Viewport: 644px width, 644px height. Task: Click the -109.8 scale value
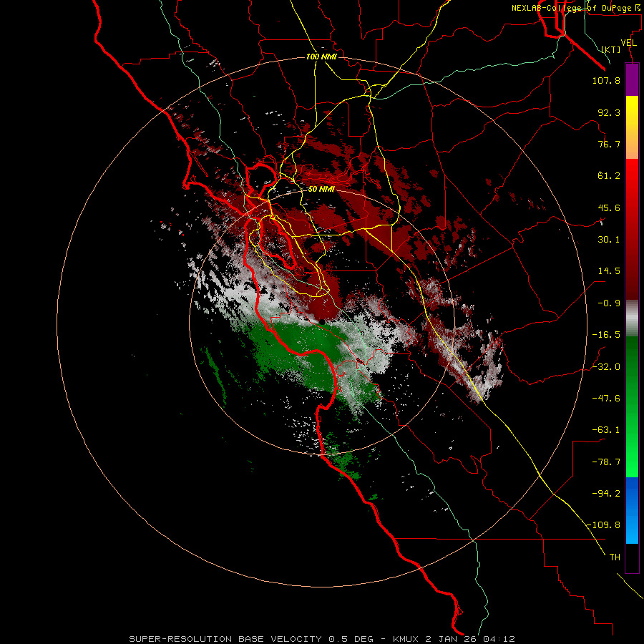pyautogui.click(x=603, y=525)
